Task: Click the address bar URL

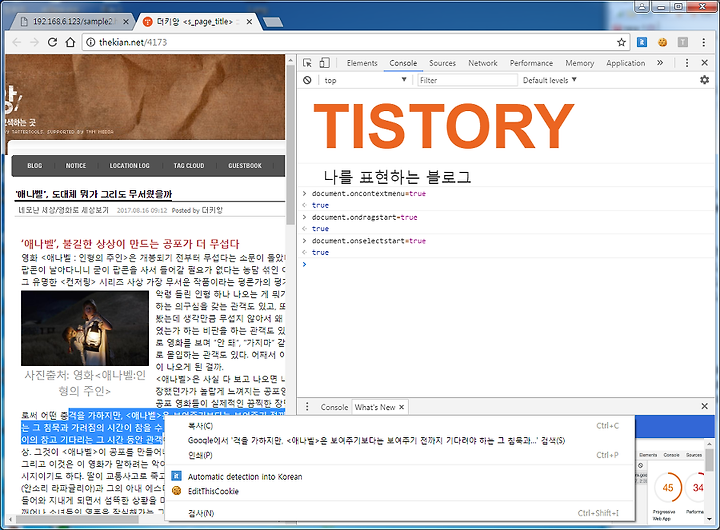Action: (x=133, y=42)
